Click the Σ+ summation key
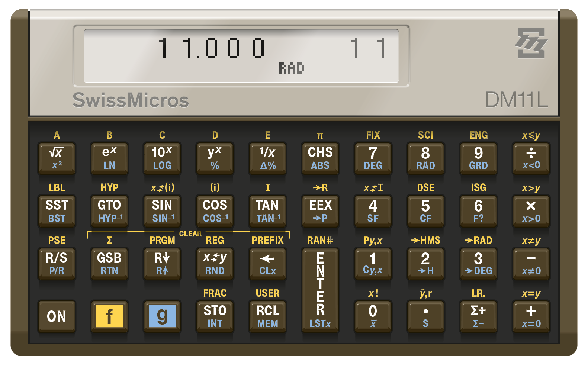This screenshot has width=588, height=367. pos(479,317)
